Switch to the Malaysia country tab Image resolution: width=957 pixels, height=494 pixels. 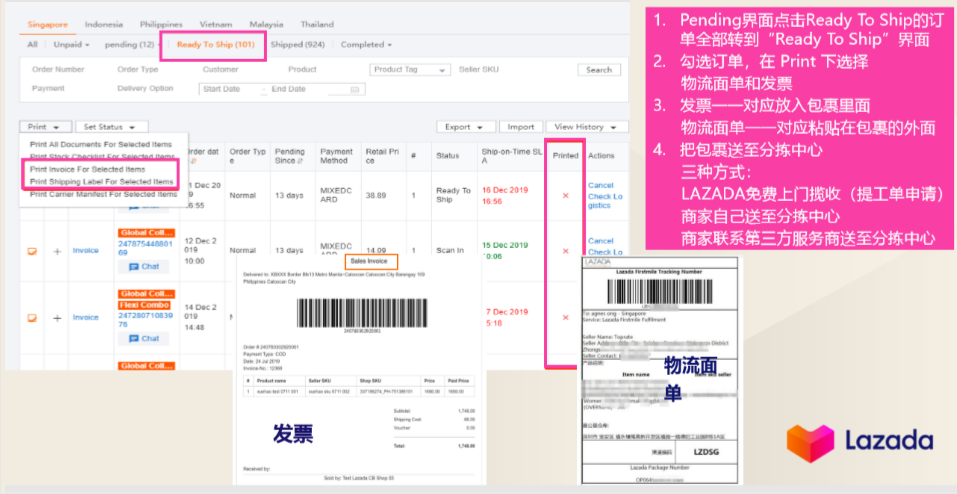coord(266,24)
